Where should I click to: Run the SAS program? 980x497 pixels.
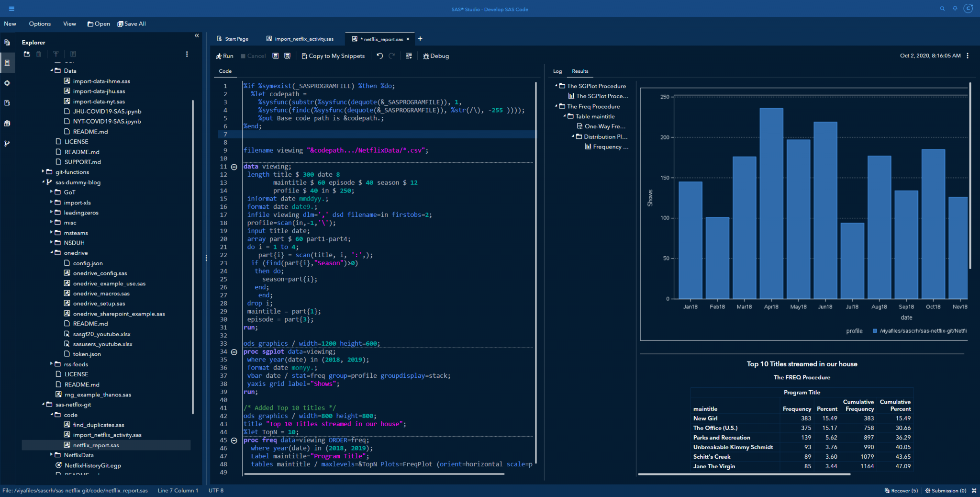coord(224,56)
